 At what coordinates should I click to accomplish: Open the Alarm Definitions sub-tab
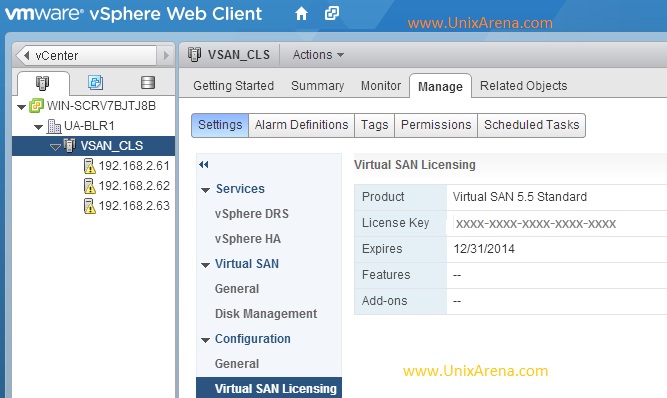pyautogui.click(x=301, y=125)
